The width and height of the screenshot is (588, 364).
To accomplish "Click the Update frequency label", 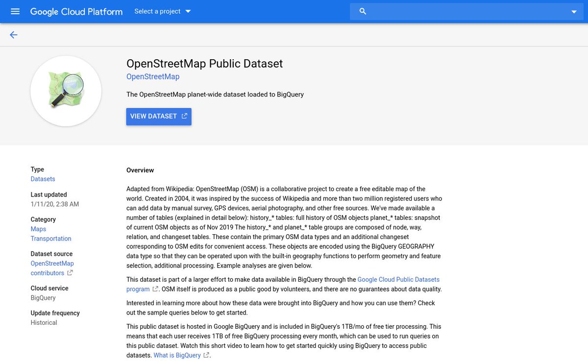I will (x=55, y=313).
